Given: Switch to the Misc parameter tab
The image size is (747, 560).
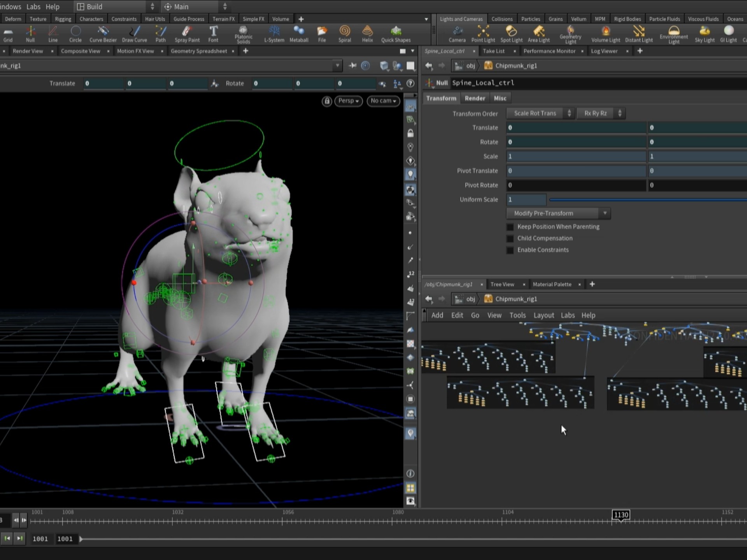Looking at the screenshot, I should [500, 98].
